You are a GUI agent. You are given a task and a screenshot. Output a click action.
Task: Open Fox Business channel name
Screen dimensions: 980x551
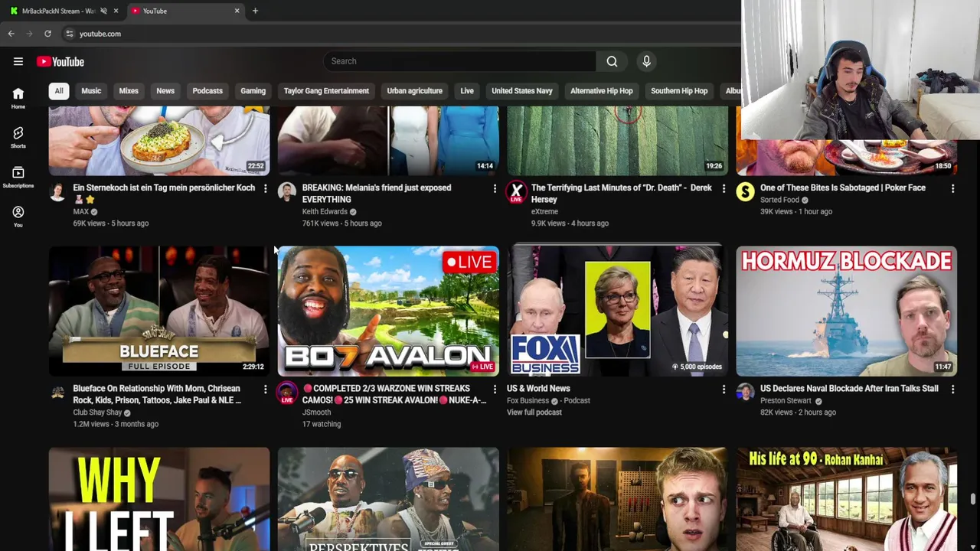(x=528, y=400)
